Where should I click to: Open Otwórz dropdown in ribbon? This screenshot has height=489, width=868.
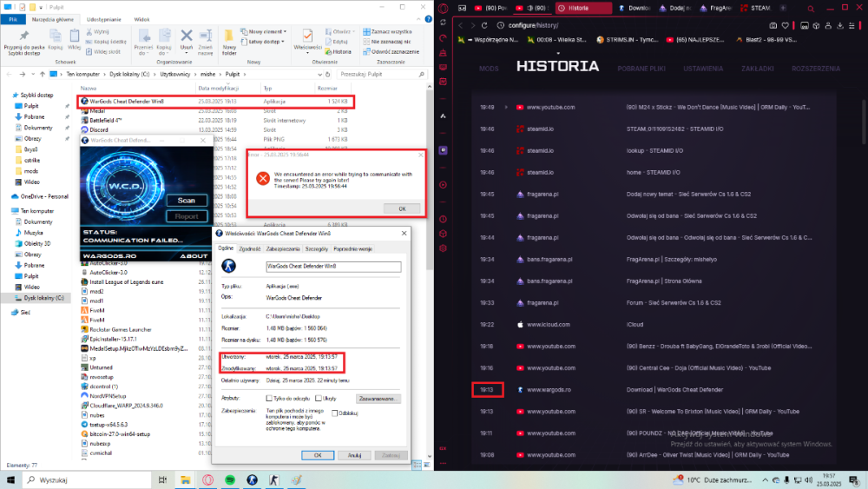340,31
